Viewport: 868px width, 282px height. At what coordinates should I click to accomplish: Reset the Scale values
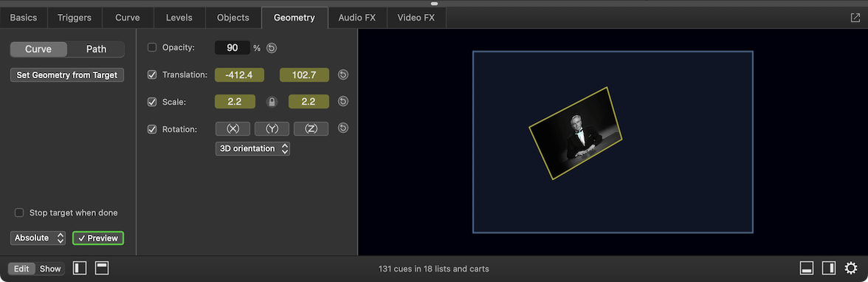[343, 101]
